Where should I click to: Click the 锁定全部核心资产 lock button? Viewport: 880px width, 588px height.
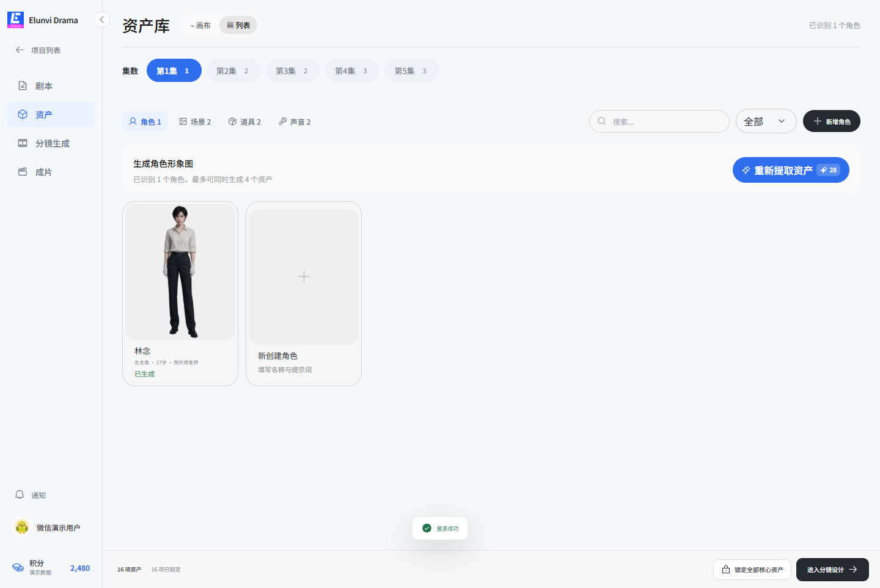[x=752, y=570]
